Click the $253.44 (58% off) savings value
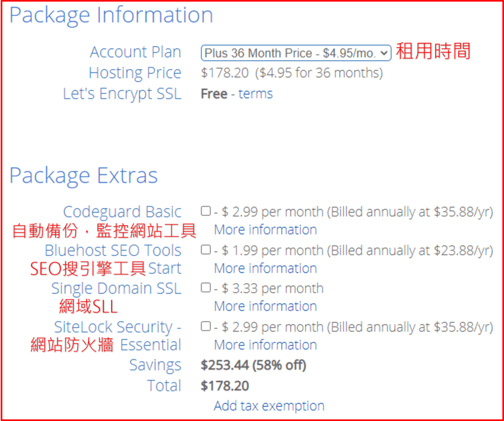Image resolution: width=504 pixels, height=421 pixels. [x=253, y=365]
